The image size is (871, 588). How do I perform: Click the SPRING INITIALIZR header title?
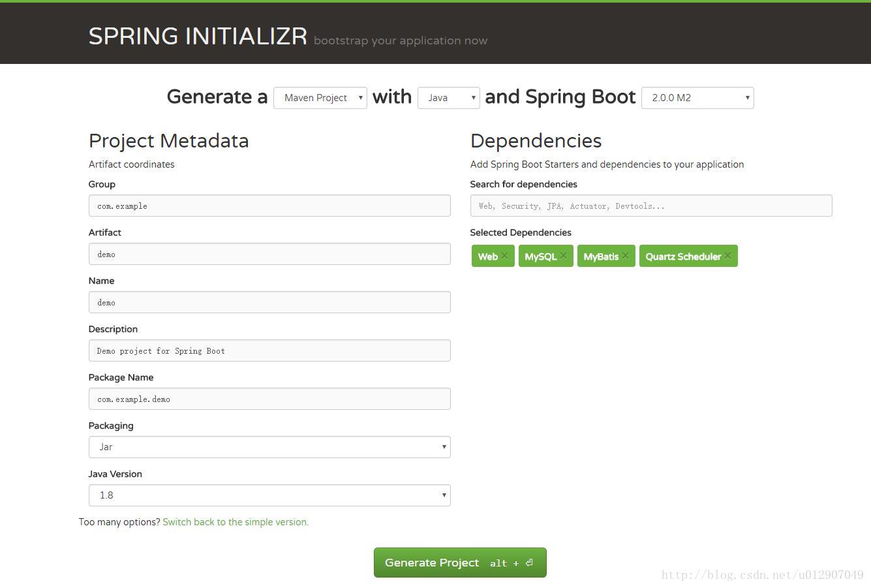pyautogui.click(x=198, y=36)
